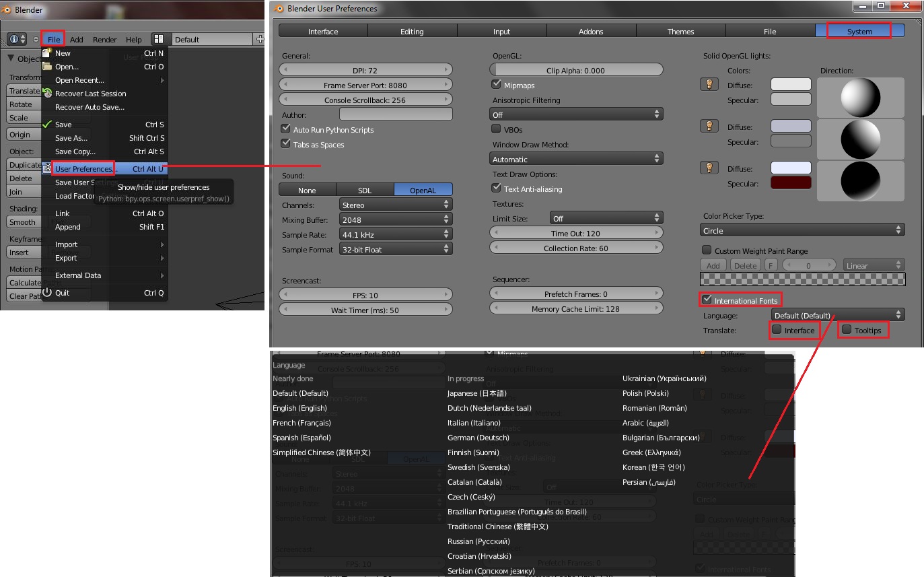Switch to the Themes tab

pos(680,31)
